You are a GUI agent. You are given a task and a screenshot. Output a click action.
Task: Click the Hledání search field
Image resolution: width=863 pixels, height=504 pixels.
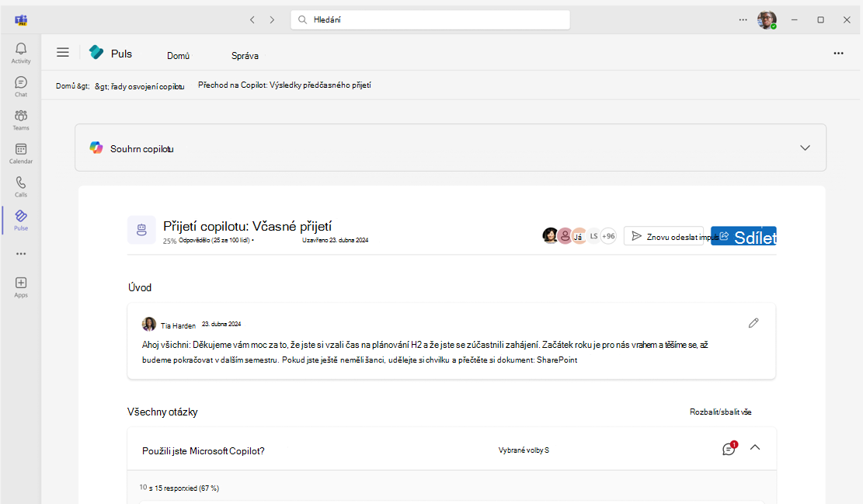[430, 19]
